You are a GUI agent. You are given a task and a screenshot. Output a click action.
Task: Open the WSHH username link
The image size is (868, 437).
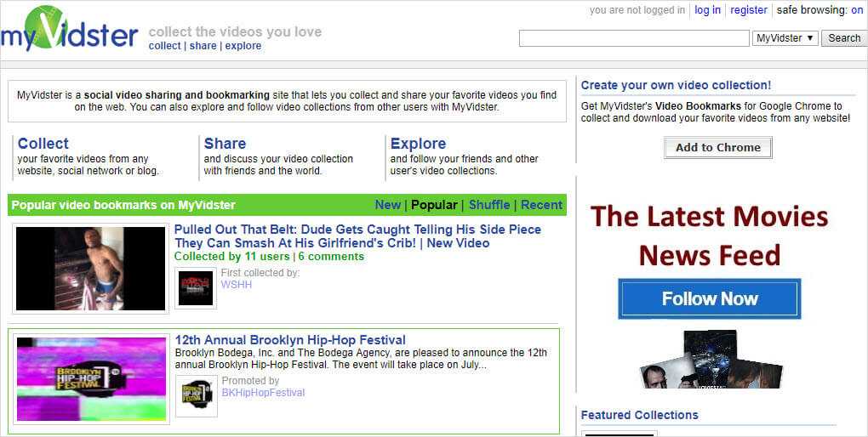pyautogui.click(x=237, y=284)
